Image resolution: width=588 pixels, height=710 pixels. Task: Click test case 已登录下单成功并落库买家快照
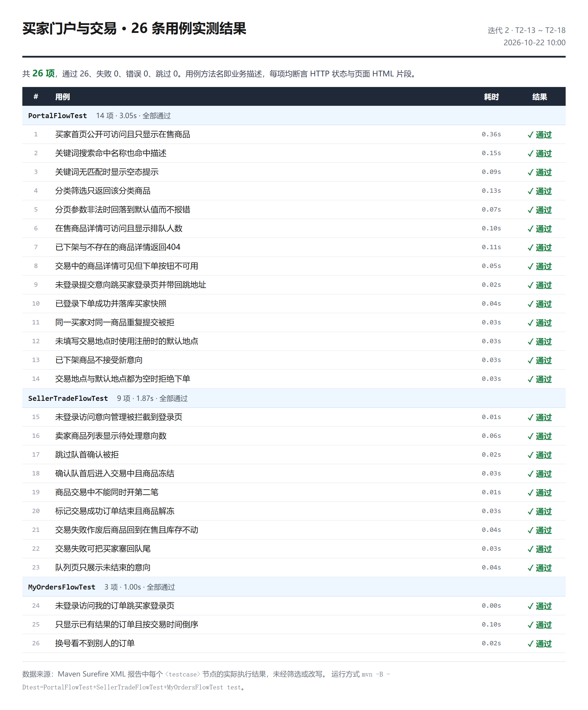111,304
